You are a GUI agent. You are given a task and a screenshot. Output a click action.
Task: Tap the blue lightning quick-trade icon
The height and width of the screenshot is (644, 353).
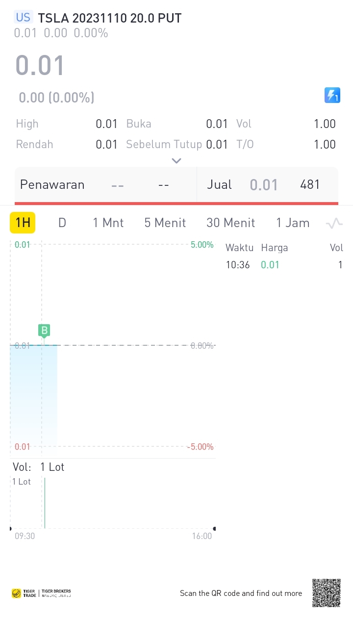click(332, 95)
